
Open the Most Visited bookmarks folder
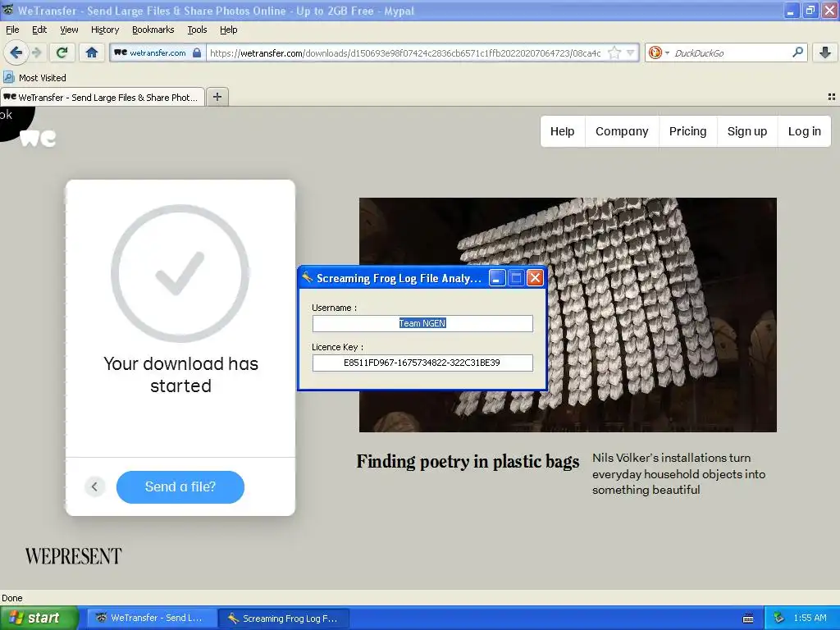click(x=34, y=78)
